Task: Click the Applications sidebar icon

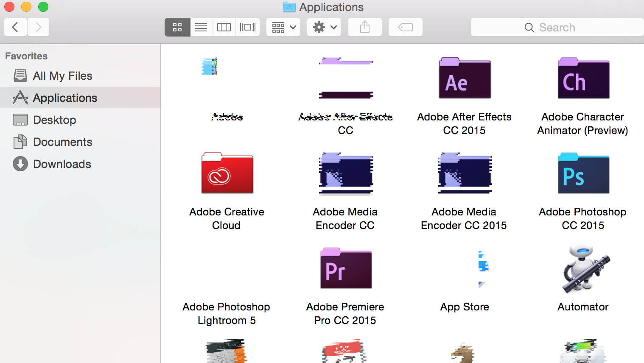Action: [x=20, y=98]
